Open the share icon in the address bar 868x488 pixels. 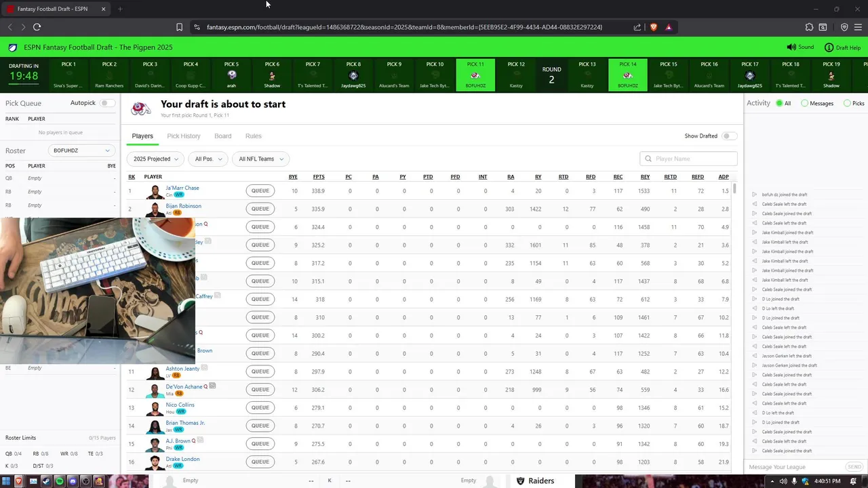637,27
